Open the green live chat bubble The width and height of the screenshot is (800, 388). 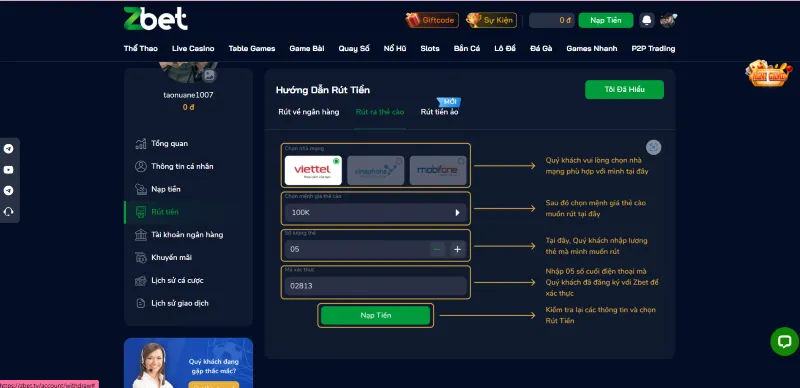point(784,342)
